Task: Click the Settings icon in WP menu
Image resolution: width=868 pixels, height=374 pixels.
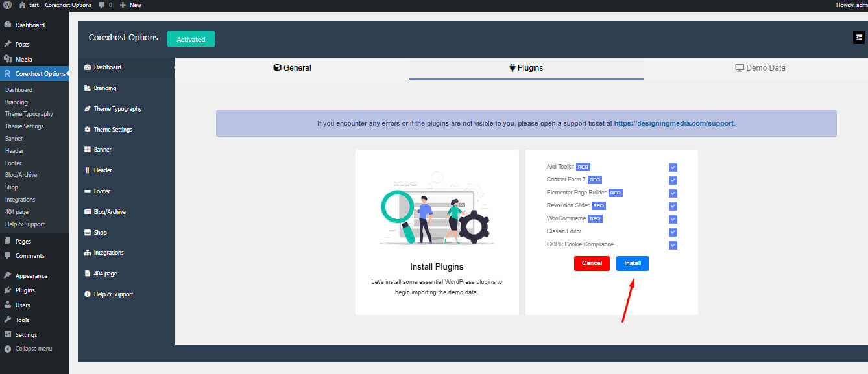Action: coord(8,334)
